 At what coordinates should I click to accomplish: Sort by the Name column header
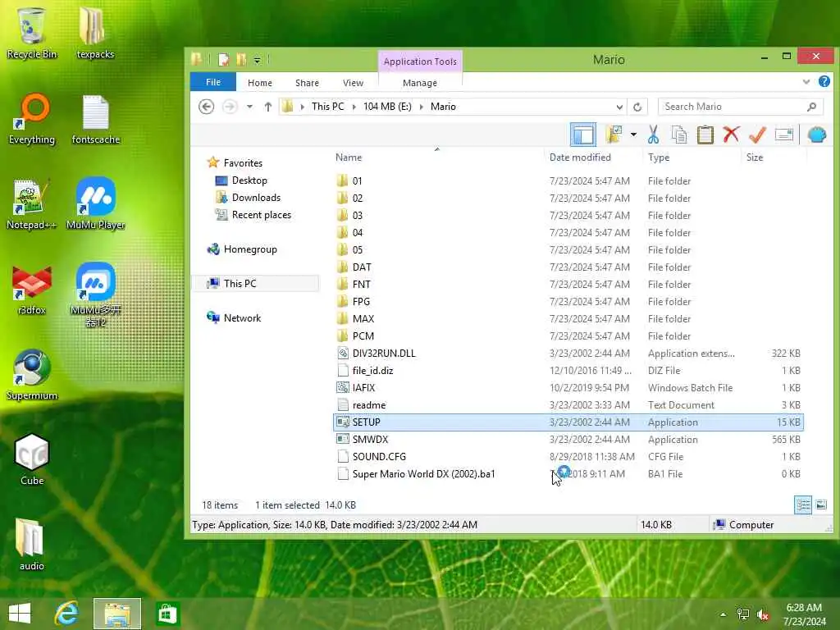click(x=438, y=157)
